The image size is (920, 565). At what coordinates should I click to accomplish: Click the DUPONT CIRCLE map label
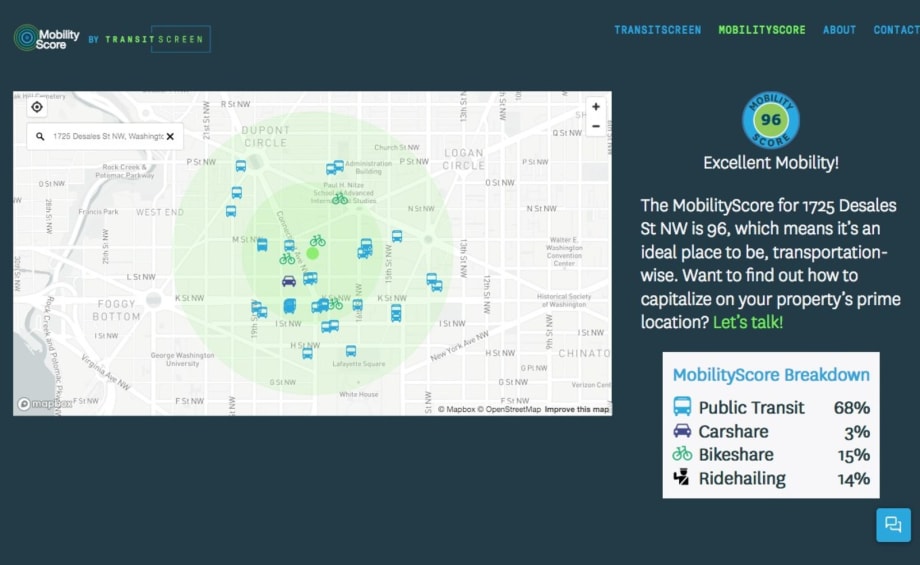(266, 136)
